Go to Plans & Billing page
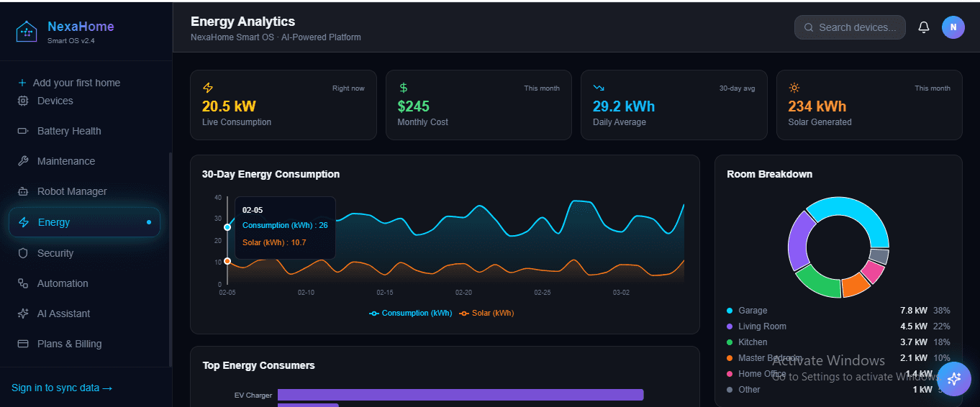Image resolution: width=980 pixels, height=407 pixels. click(69, 344)
